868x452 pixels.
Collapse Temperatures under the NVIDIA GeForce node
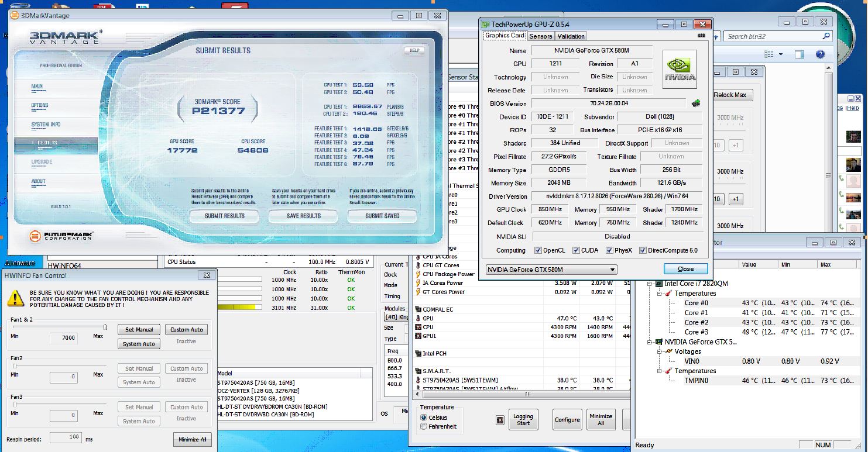(x=660, y=371)
